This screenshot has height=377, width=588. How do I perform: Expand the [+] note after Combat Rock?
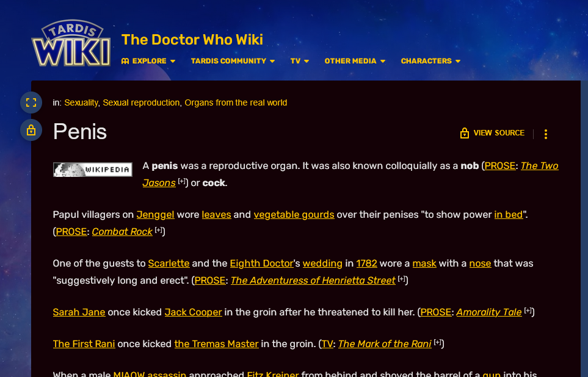[159, 230]
